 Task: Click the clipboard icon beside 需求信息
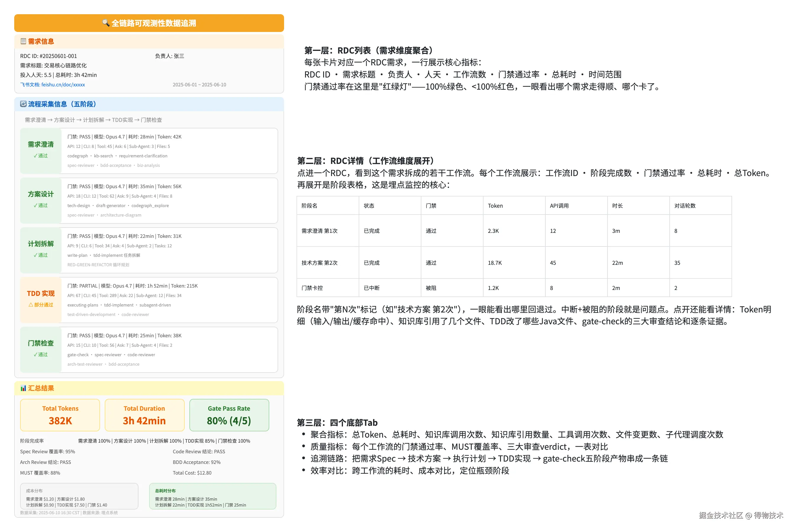[x=23, y=41]
